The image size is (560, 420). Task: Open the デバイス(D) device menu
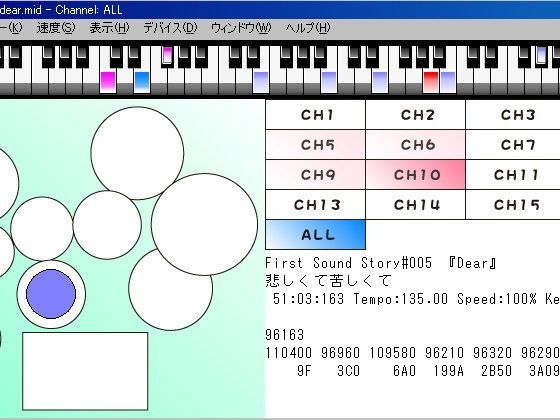tap(170, 28)
